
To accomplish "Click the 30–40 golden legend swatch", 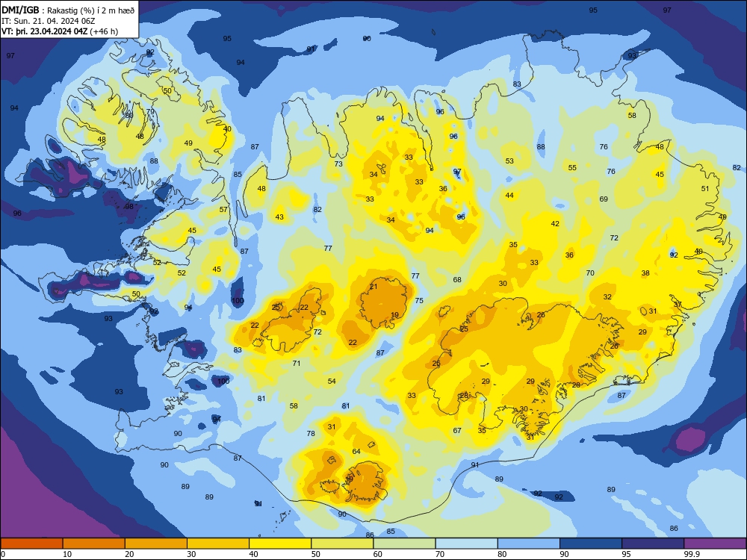I will pyautogui.click(x=218, y=544).
